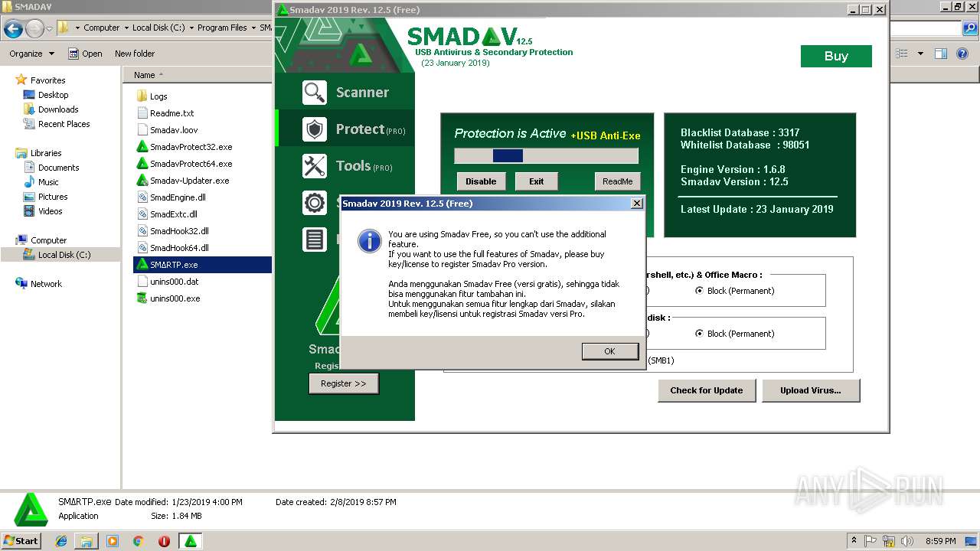The height and width of the screenshot is (551, 980).
Task: Click the Explorer search magnifier icon
Action: tap(971, 28)
